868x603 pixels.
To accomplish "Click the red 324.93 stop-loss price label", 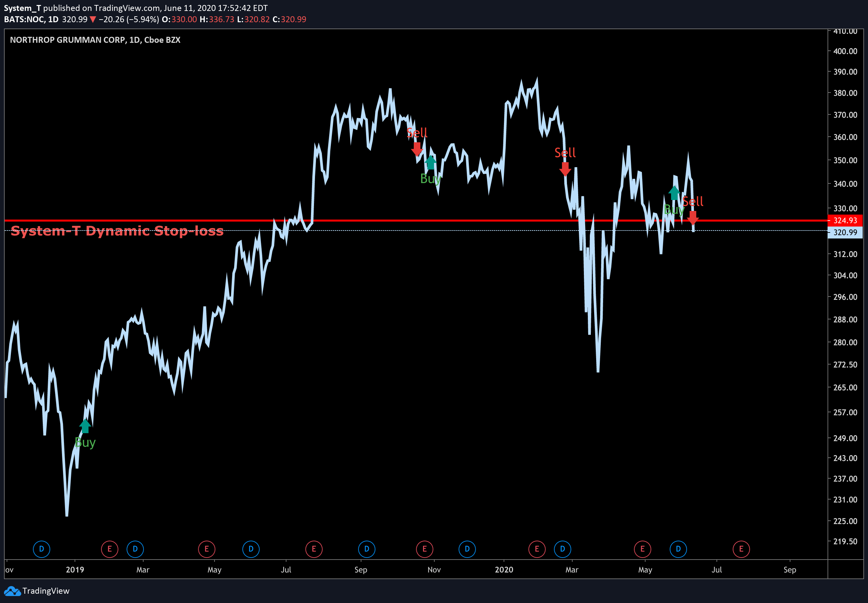I will pos(845,220).
